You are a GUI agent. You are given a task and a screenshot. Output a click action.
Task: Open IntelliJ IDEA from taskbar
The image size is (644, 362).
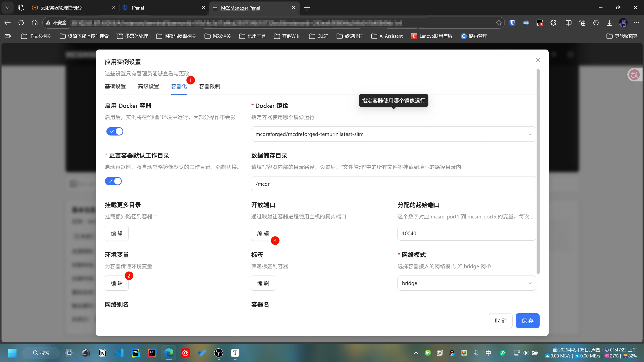152,353
